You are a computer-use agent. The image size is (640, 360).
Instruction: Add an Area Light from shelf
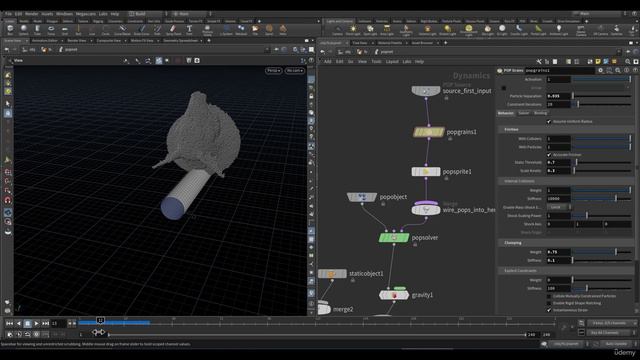click(387, 30)
